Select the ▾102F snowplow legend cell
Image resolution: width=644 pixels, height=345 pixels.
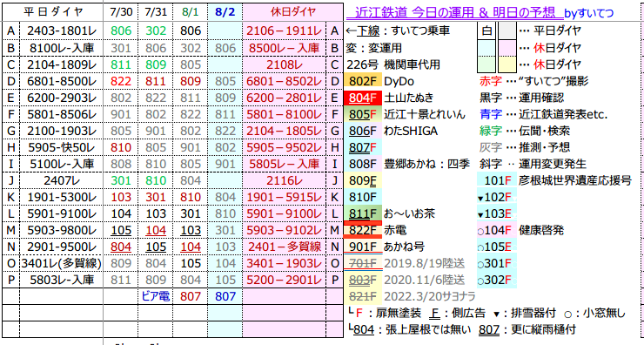[x=497, y=197]
